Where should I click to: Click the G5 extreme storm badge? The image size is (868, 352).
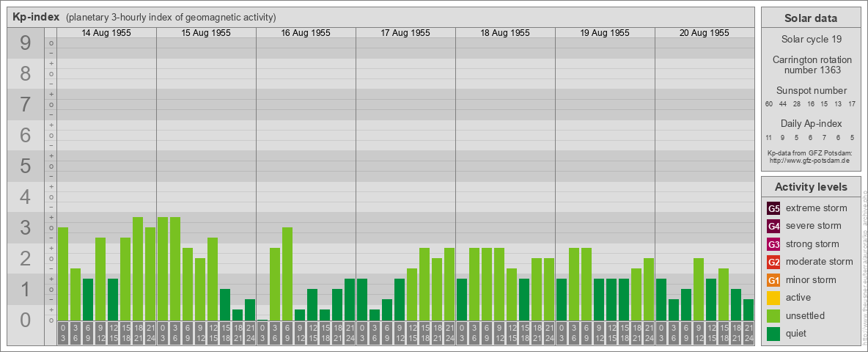[x=773, y=208]
